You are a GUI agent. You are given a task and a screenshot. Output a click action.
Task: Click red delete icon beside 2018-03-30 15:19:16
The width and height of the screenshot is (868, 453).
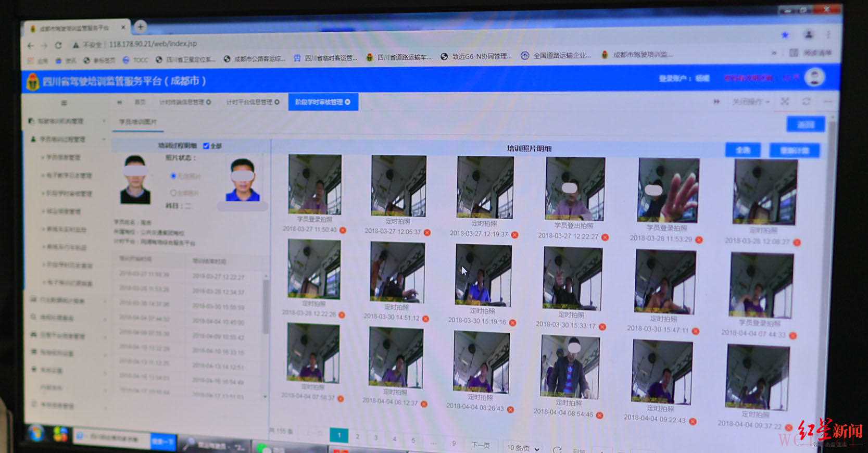click(513, 323)
